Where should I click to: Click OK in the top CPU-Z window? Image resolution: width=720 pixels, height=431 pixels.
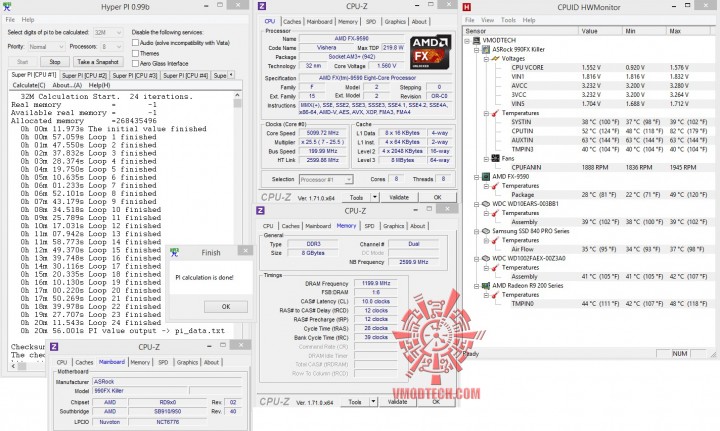(x=438, y=197)
